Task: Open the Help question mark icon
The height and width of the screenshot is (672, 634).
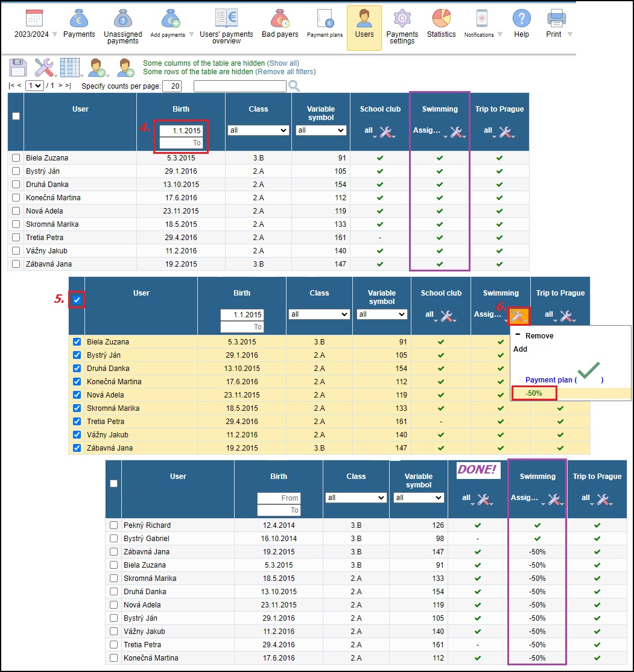Action: coord(521,19)
